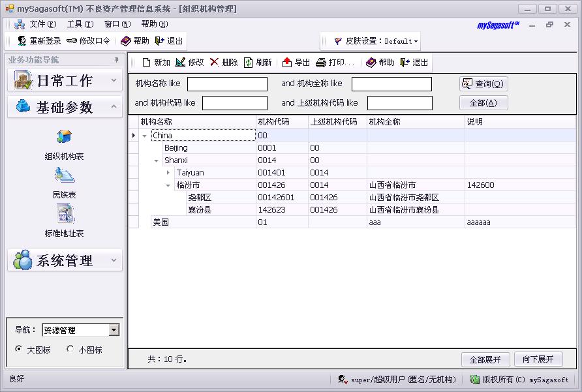This screenshot has height=392, width=582.
Task: Open the Organization table (组织机构表) icon
Action: (x=64, y=137)
